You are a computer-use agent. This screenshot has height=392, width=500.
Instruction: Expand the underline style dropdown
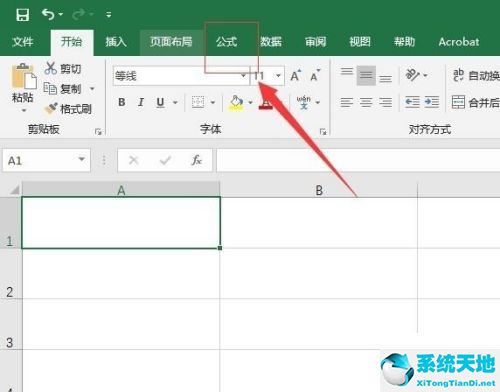coord(175,102)
